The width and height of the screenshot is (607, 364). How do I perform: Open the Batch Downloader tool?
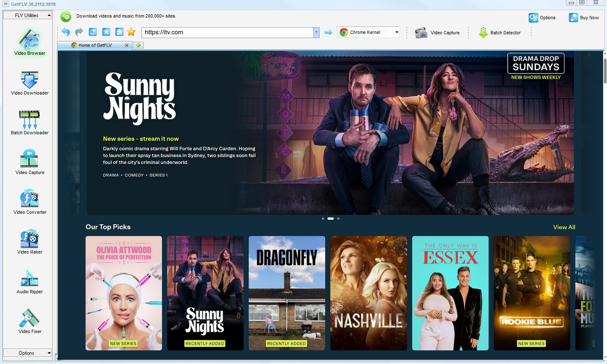pyautogui.click(x=29, y=122)
